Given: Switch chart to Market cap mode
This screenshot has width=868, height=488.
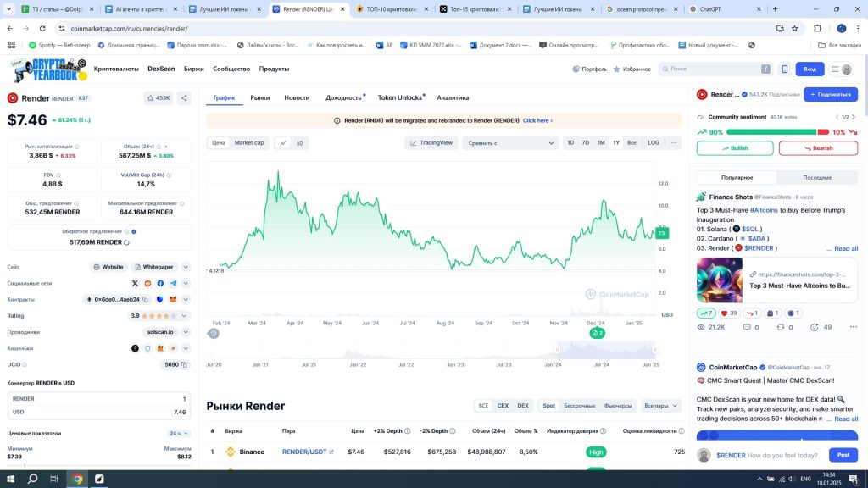Looking at the screenshot, I should pyautogui.click(x=249, y=142).
